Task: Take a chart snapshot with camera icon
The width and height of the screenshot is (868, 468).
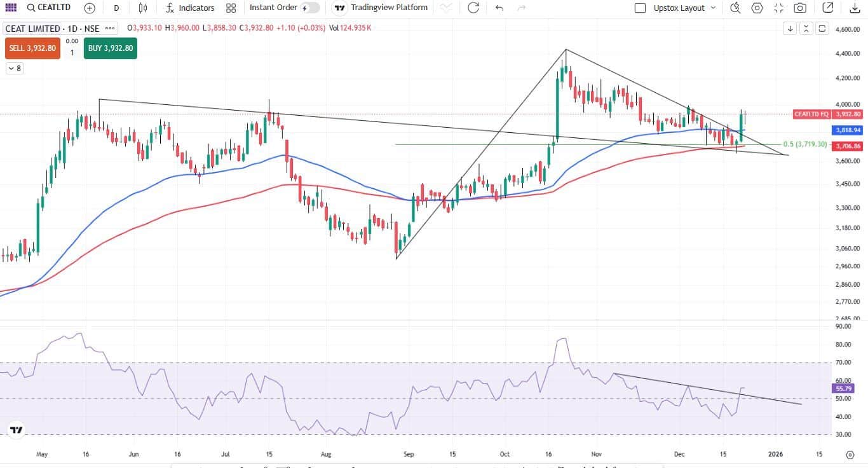Action: pos(800,8)
